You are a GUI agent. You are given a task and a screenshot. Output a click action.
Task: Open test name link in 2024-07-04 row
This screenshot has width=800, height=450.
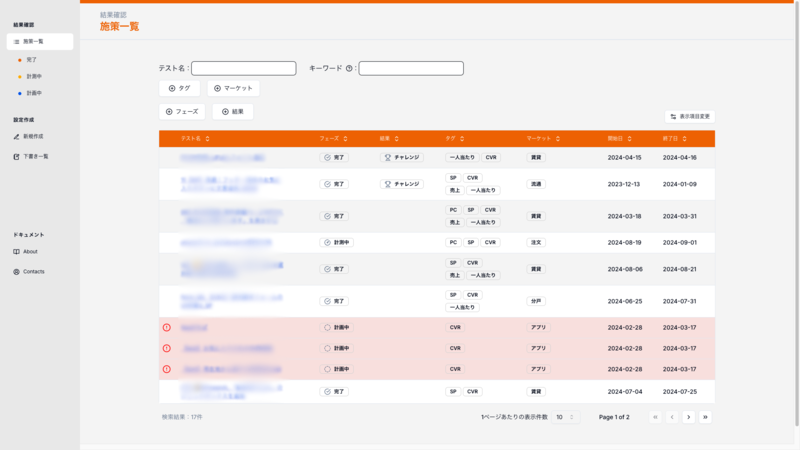click(232, 392)
